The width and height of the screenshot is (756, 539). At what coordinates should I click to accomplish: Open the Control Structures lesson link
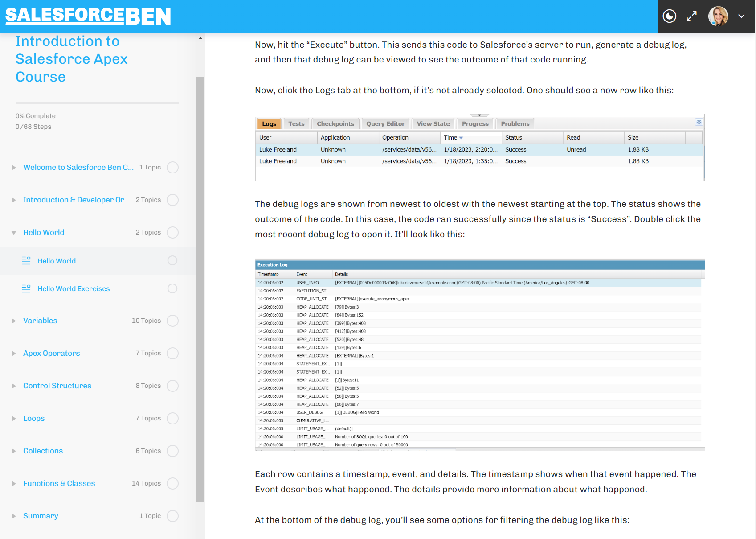[57, 386]
